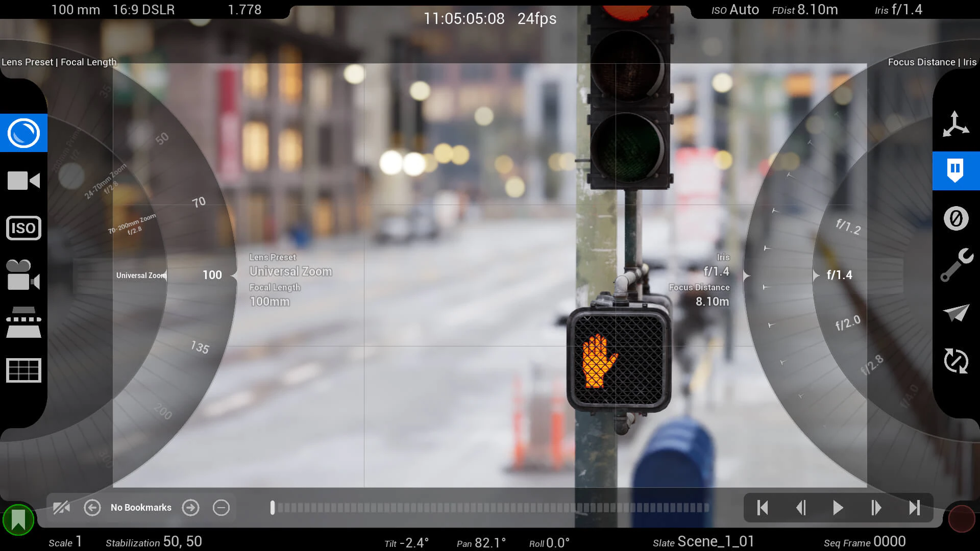The height and width of the screenshot is (551, 980).
Task: Click the paper plane send icon
Action: point(957,313)
